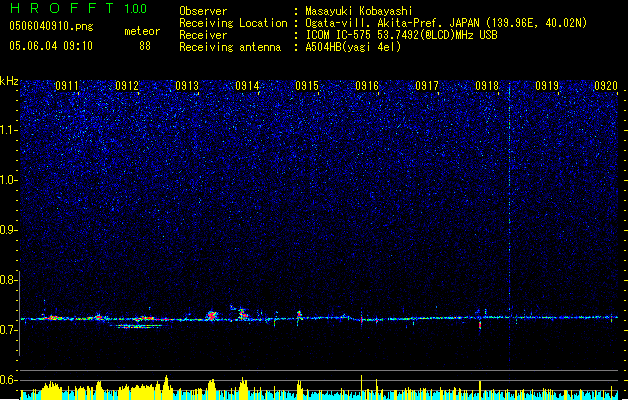Screen dimensions: 629x400
Task: Click the 0917 time marker
Action: (427, 86)
